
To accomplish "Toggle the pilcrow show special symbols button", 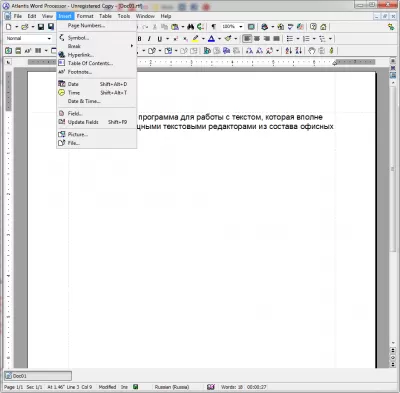I will click(x=214, y=27).
